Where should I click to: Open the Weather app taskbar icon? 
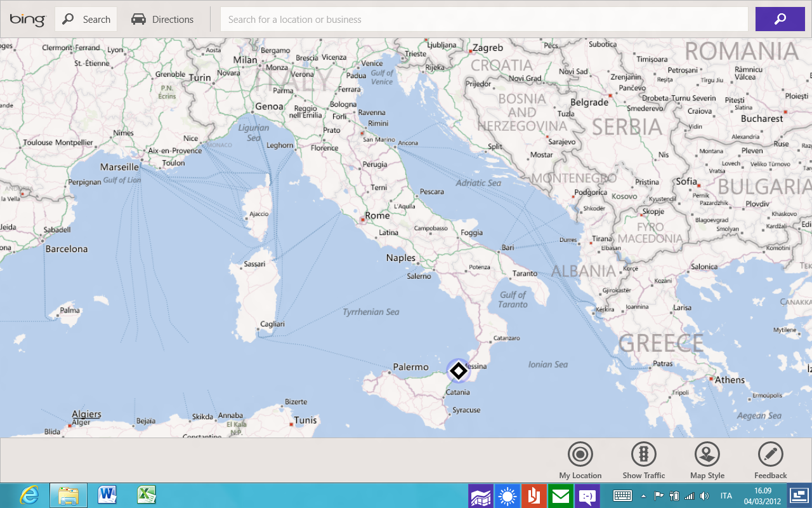click(507, 497)
